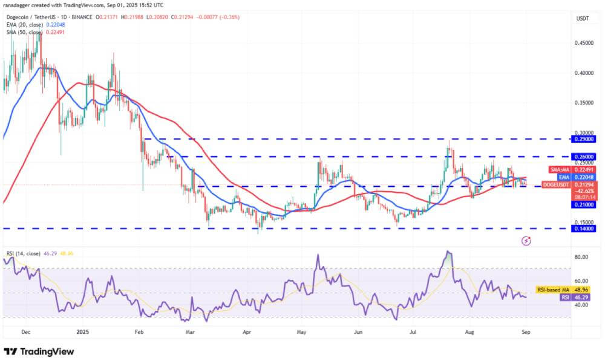Click the purple lightning bolt event icon
The width and height of the screenshot is (605, 364).
coord(526,241)
